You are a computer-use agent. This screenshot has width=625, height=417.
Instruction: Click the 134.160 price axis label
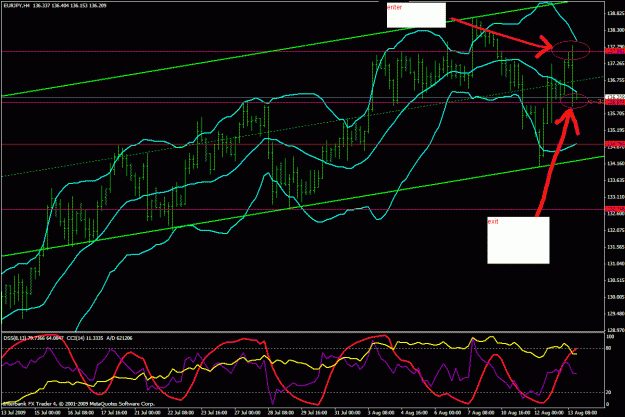coord(615,163)
